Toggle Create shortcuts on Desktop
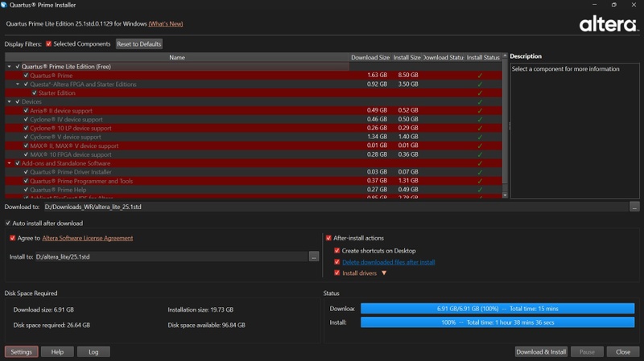This screenshot has width=644, height=361. (336, 251)
